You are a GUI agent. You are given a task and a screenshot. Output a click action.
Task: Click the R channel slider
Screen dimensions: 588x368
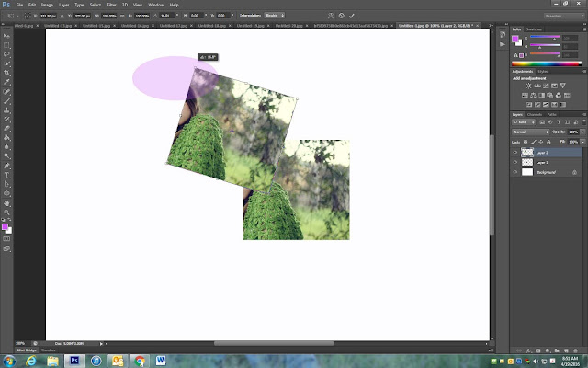(x=545, y=38)
